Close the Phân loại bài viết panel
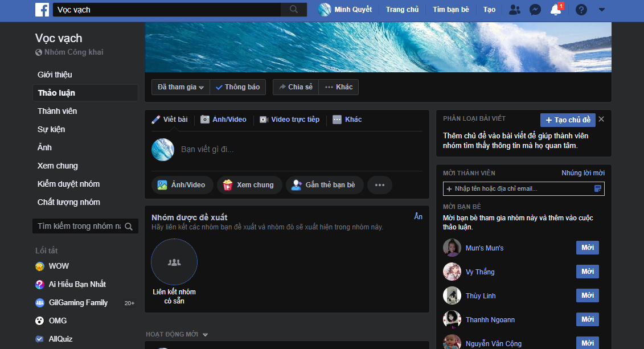This screenshot has width=644, height=349. click(601, 119)
